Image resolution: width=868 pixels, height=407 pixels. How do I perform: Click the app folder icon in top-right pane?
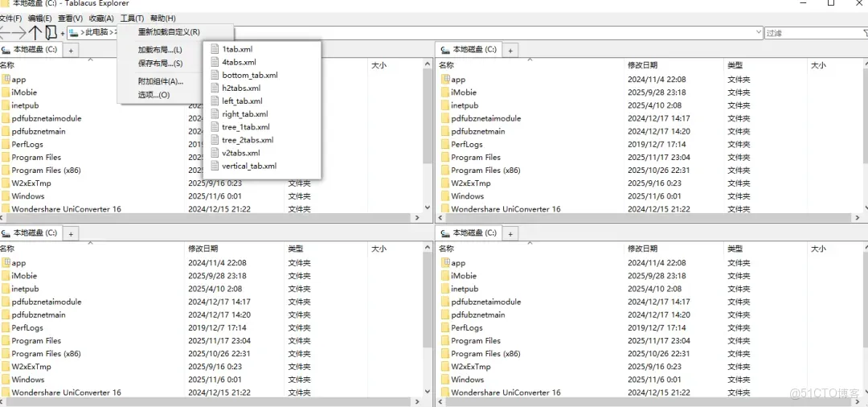click(x=445, y=79)
